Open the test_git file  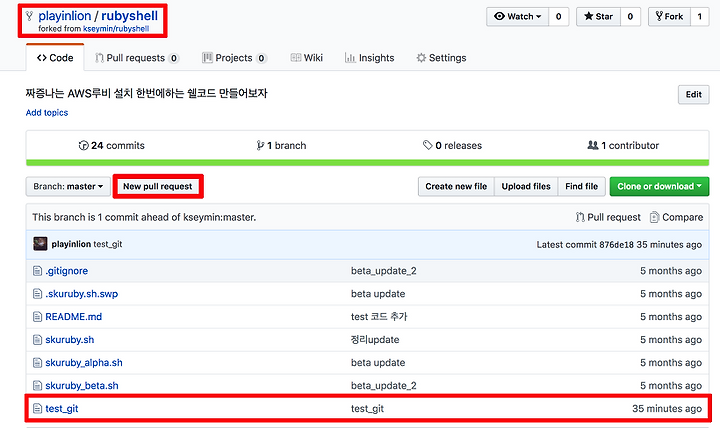(x=62, y=409)
